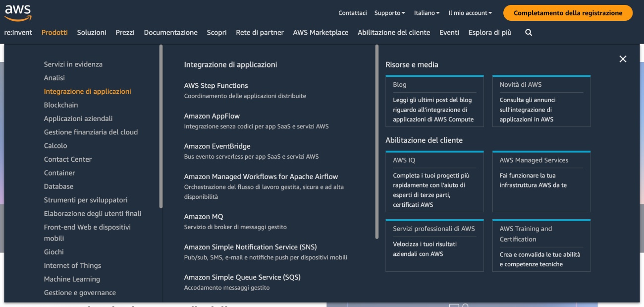Image resolution: width=644 pixels, height=307 pixels.
Task: Open AWS Step Functions
Action: (x=216, y=86)
